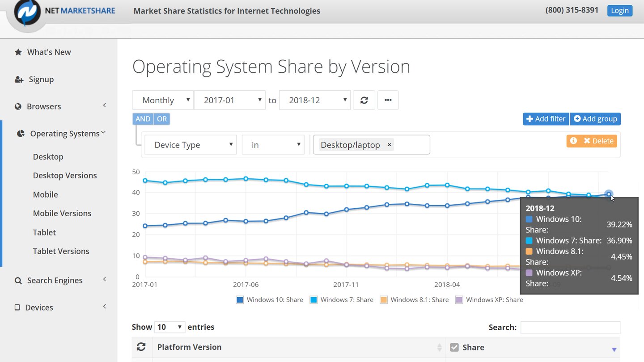The width and height of the screenshot is (644, 362).
Task: Toggle Windows XP: Share legend series
Action: (x=489, y=300)
